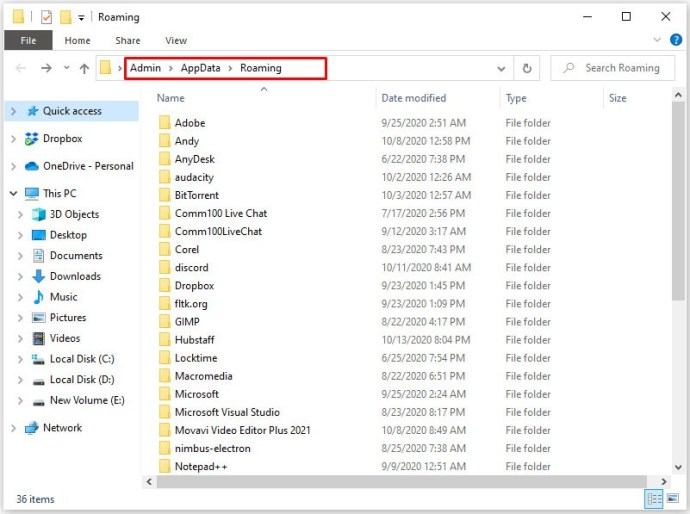Select OneDrive - Personal in the sidebar

tap(88, 166)
